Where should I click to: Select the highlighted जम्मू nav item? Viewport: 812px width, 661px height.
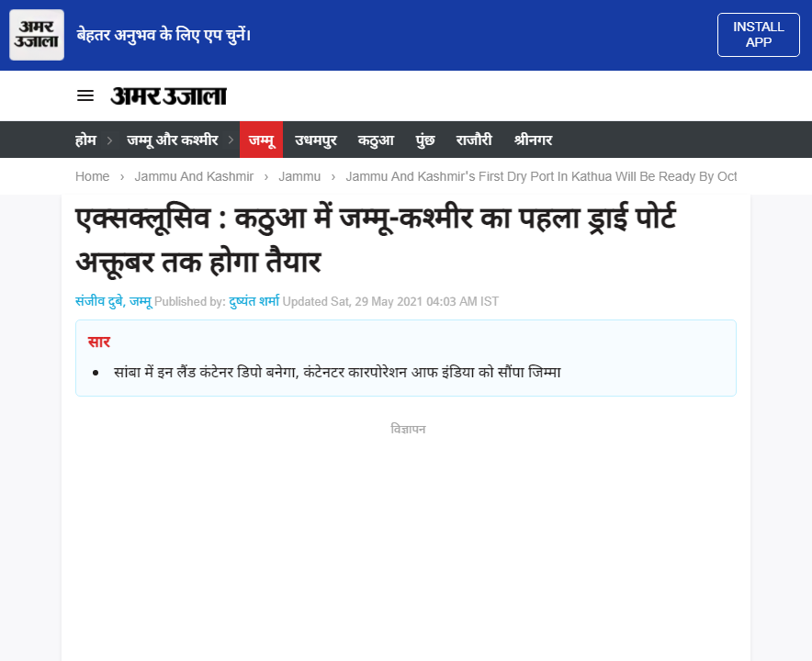point(261,140)
